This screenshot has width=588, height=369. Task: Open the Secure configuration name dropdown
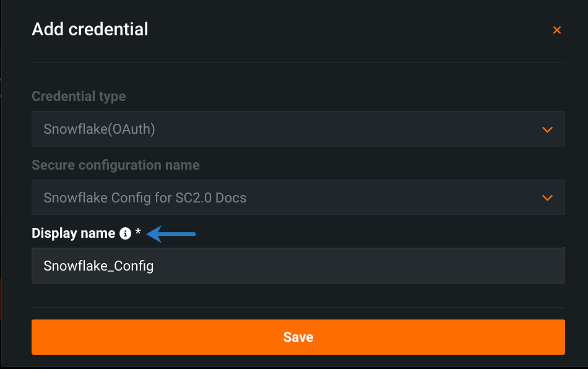(x=298, y=198)
